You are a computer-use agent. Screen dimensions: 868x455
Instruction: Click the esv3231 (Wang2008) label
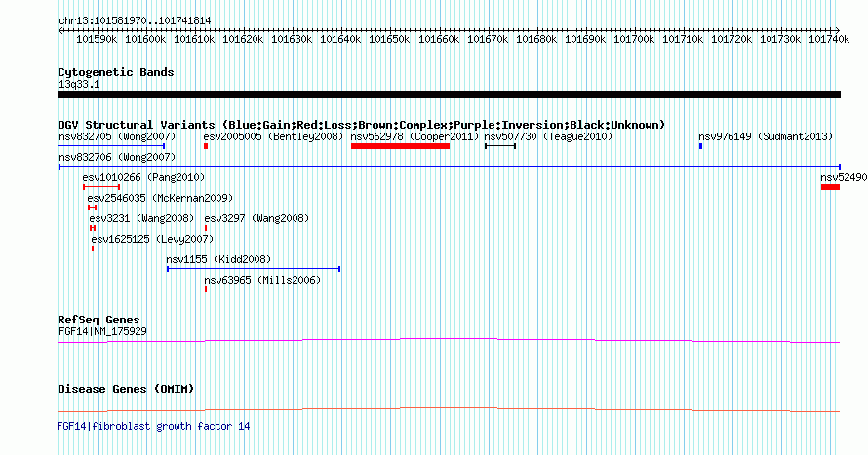[x=141, y=218]
